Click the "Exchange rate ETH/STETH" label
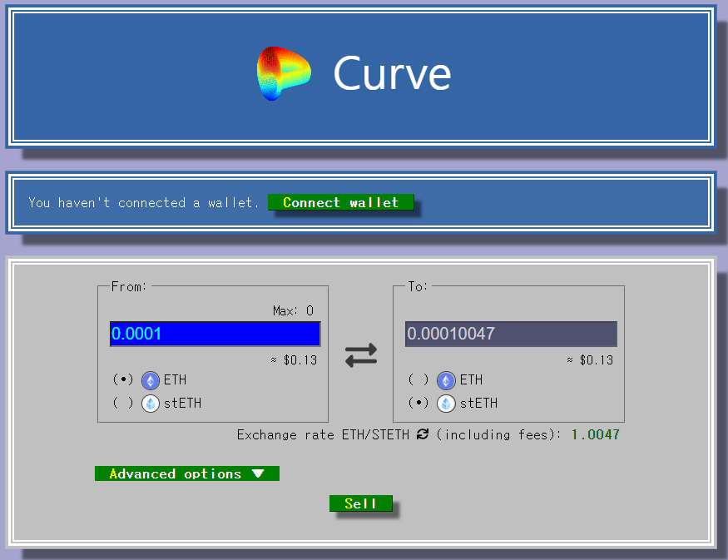 coord(323,434)
